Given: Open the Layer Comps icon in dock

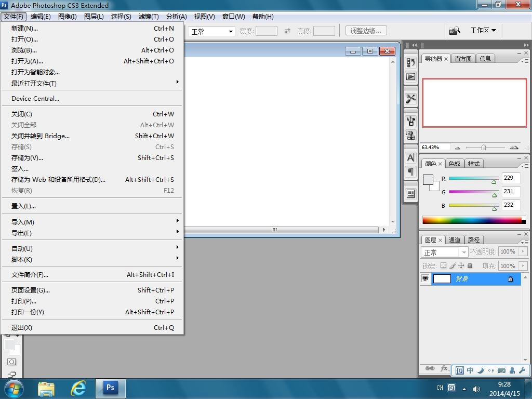Looking at the screenshot, I should [410, 194].
